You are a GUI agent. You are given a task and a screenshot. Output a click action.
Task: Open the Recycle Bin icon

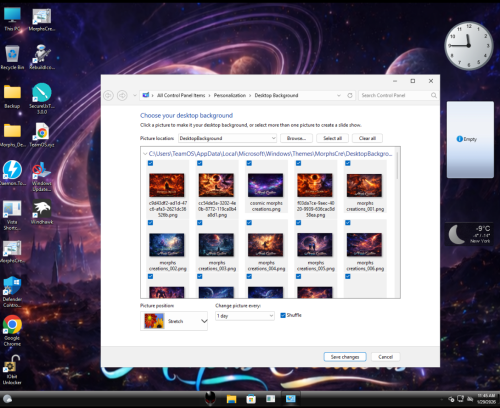pos(12,57)
